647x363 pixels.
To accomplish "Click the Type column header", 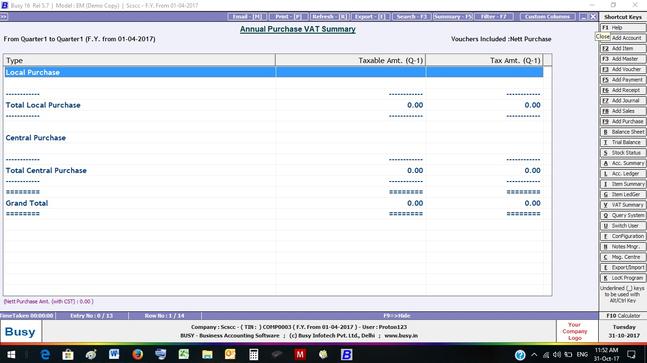I will [139, 60].
